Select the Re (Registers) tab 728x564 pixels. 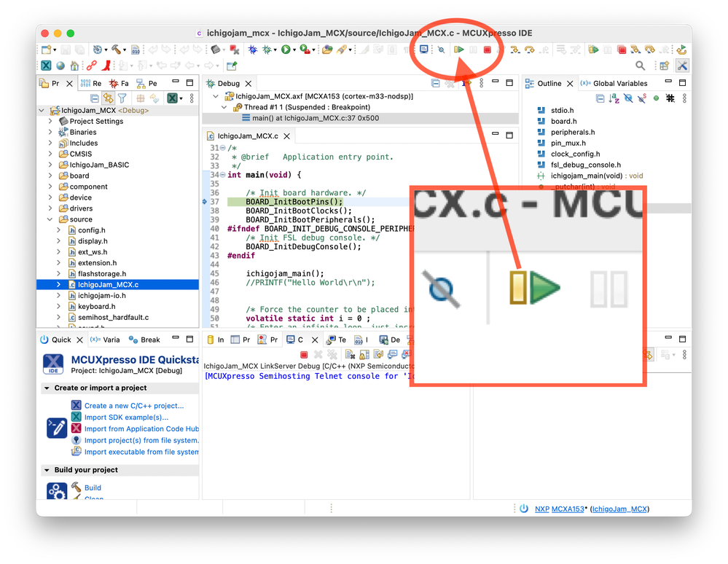coord(91,84)
